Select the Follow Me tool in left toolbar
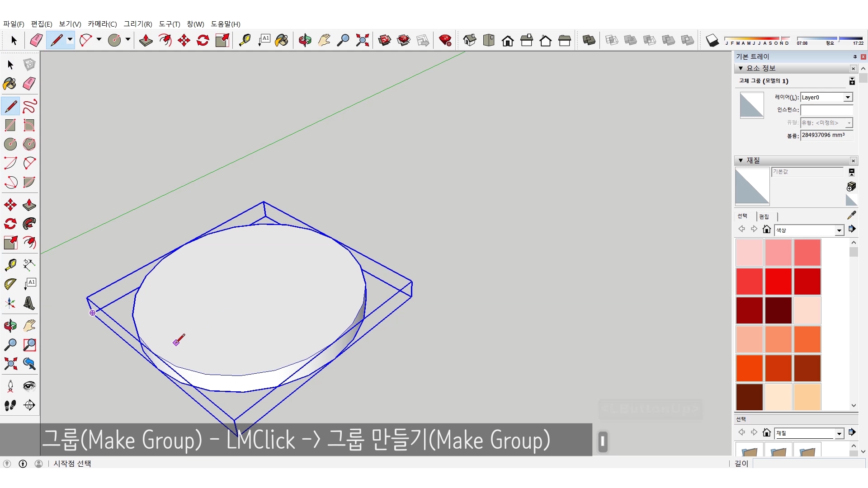The image size is (868, 488). (x=29, y=224)
